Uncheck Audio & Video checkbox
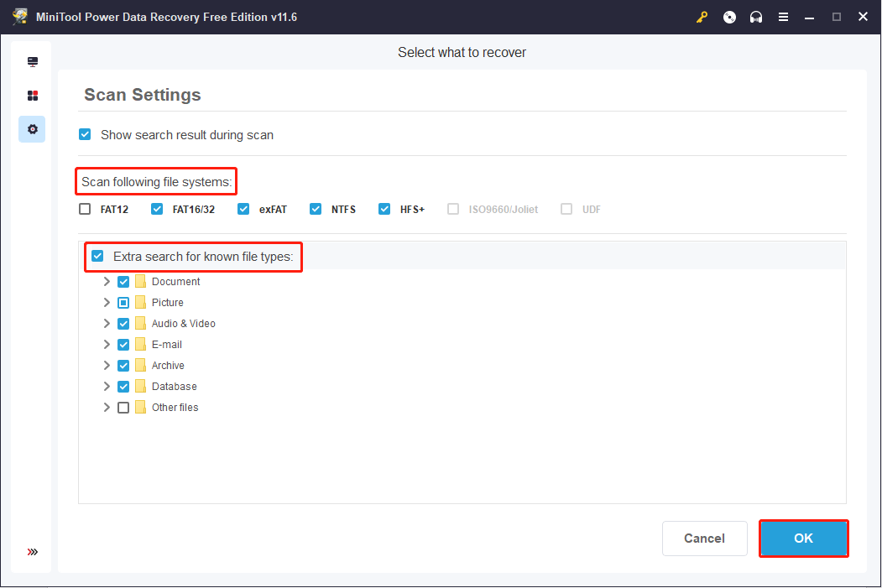 pos(123,324)
